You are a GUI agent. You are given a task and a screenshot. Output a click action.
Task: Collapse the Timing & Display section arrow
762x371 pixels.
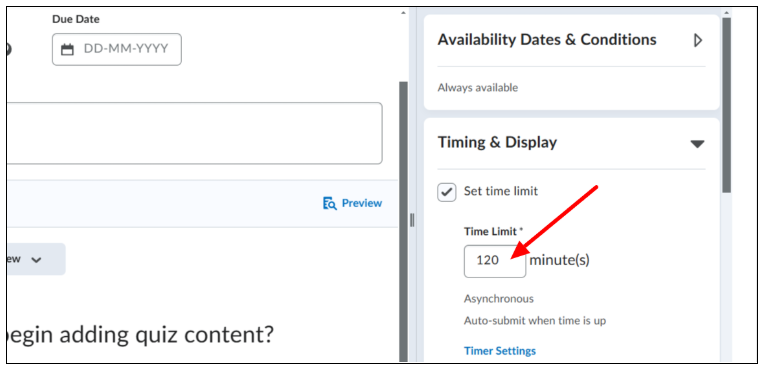[697, 144]
